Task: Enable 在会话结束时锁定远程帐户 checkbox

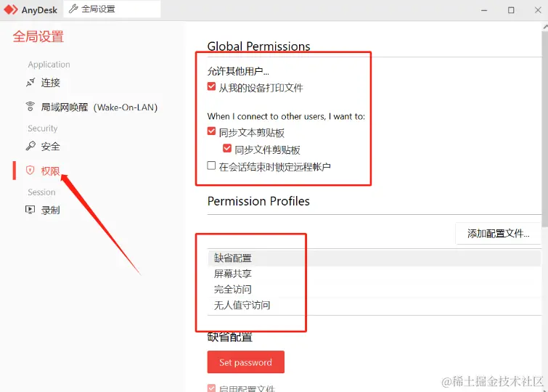Action: (211, 165)
